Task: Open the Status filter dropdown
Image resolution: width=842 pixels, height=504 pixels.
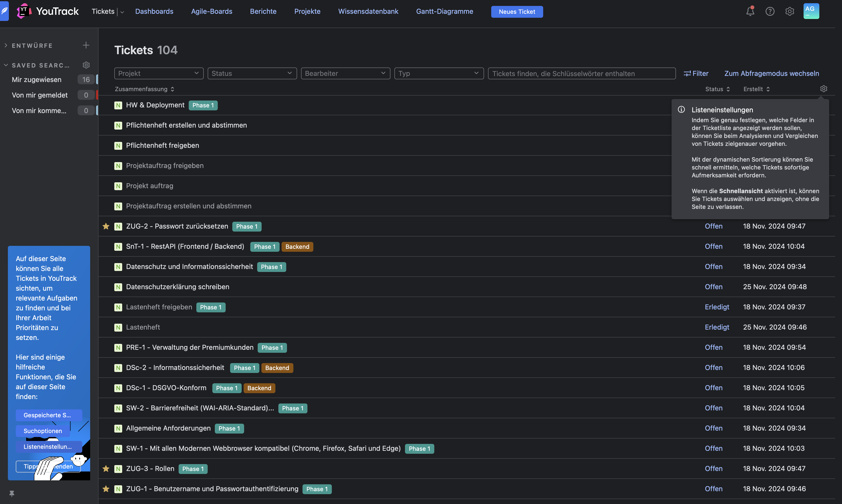Action: point(252,73)
